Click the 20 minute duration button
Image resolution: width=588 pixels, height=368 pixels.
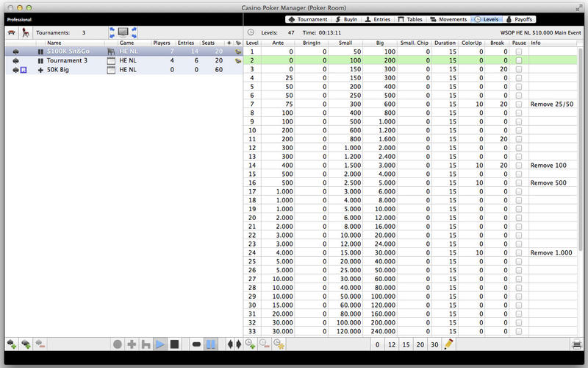tap(419, 344)
